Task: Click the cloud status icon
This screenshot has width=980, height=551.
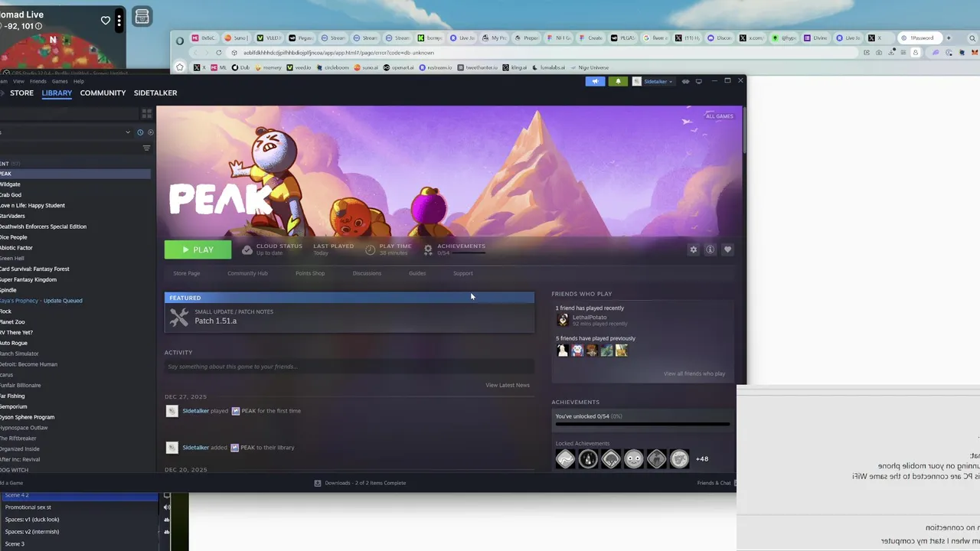Action: 247,249
